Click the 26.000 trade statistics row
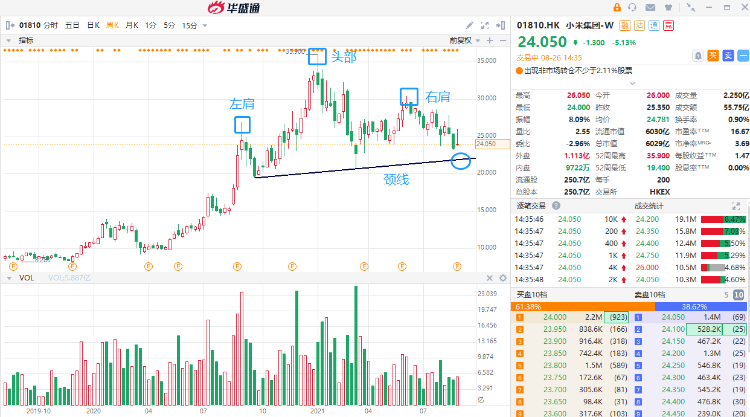This screenshot has width=750, height=417. (690, 267)
